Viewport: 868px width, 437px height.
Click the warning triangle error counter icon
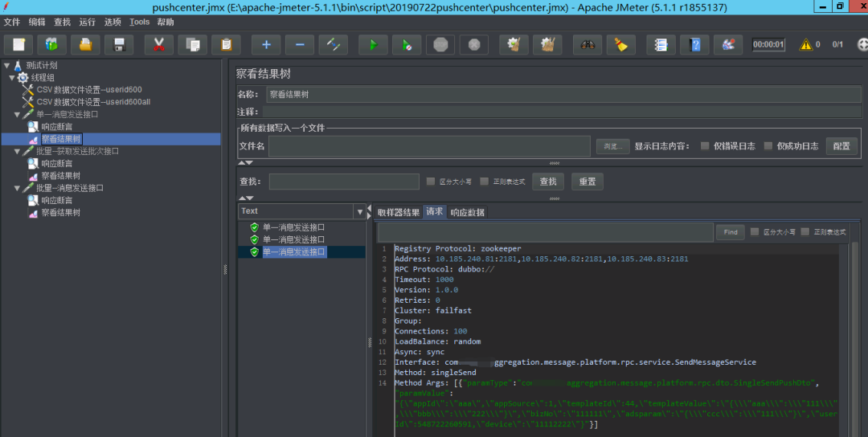tap(805, 45)
